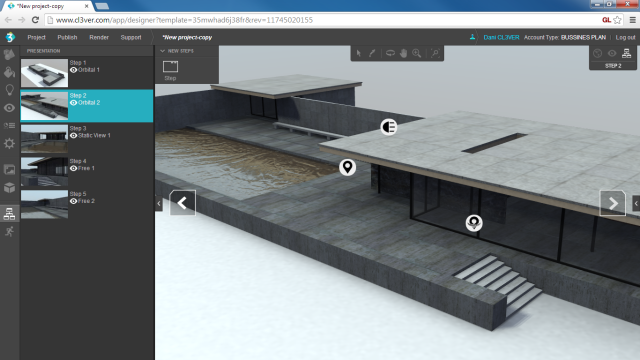
Task: Select the zoom magnifier tool
Action: (x=417, y=53)
